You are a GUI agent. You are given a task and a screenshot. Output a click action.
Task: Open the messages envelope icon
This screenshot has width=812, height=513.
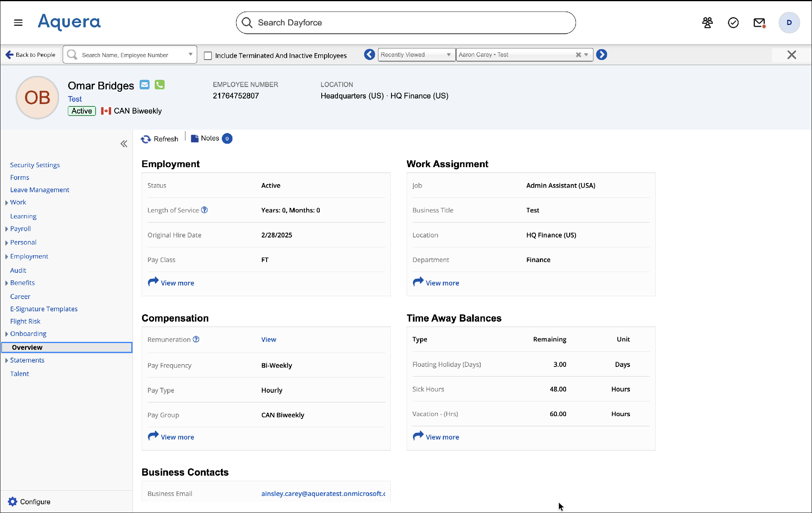[759, 23]
